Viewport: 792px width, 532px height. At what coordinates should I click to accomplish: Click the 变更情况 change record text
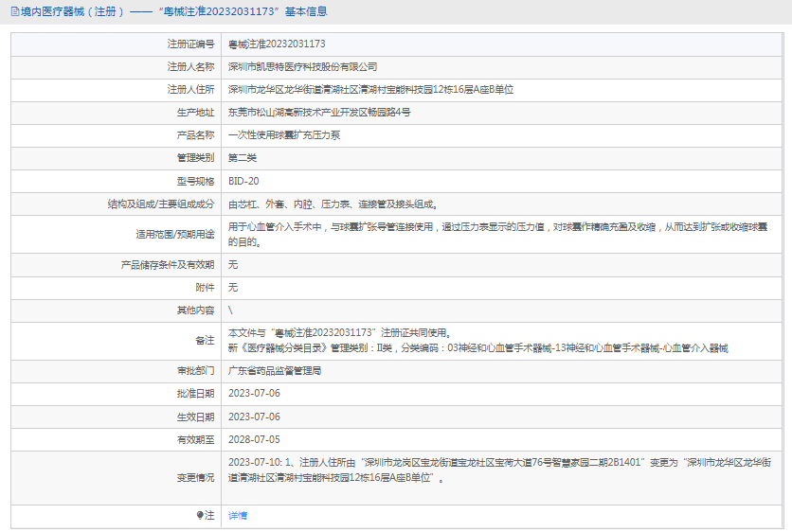[x=499, y=470]
